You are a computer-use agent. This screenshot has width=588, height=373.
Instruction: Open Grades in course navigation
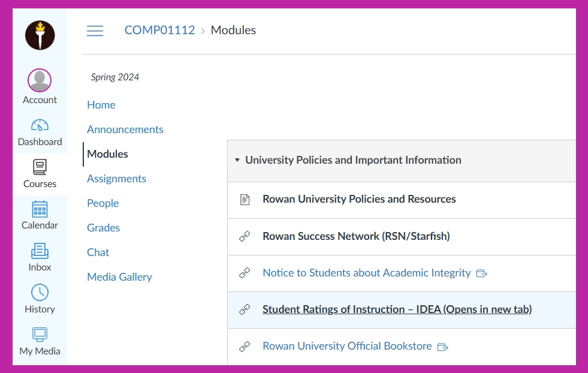pyautogui.click(x=103, y=228)
